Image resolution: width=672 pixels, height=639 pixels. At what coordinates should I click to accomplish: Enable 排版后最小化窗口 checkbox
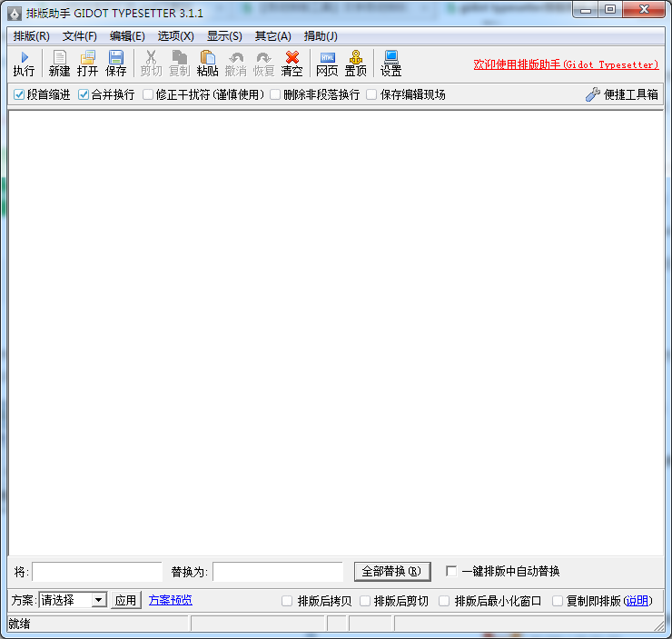444,601
